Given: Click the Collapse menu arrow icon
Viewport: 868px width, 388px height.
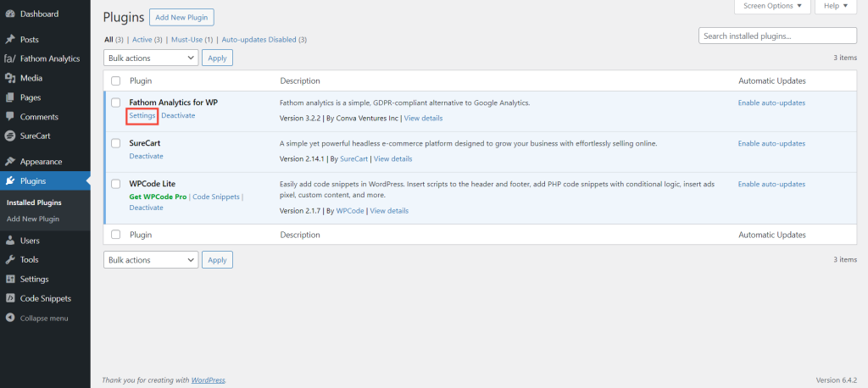Looking at the screenshot, I should (9, 319).
